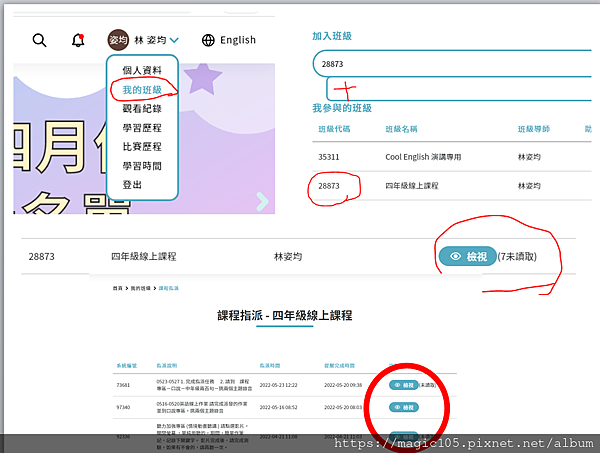Click the 班級導師 column header
The width and height of the screenshot is (600, 453).
coord(534,129)
